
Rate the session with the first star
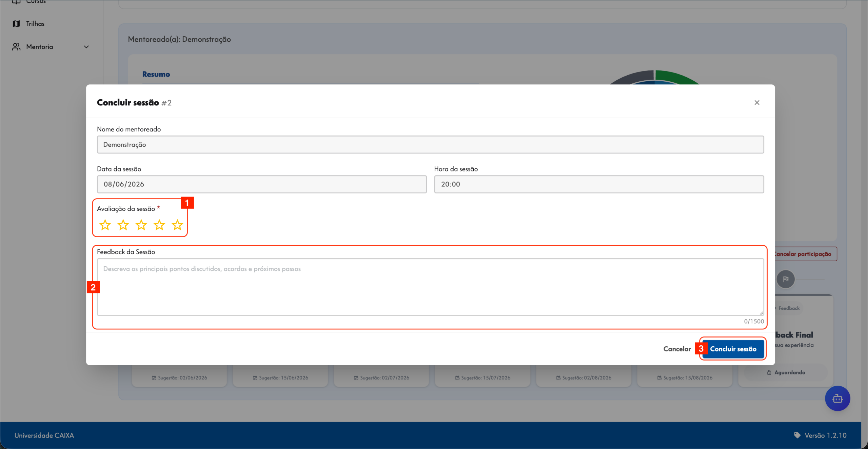pos(105,225)
